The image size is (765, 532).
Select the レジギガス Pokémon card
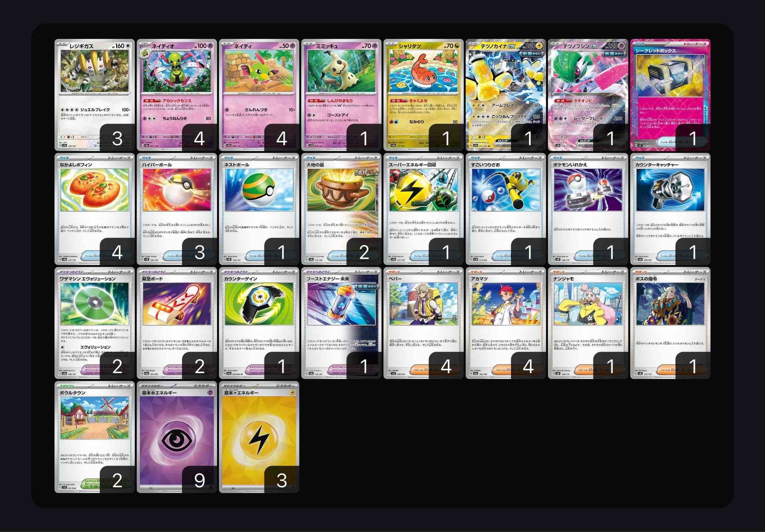coord(95,95)
